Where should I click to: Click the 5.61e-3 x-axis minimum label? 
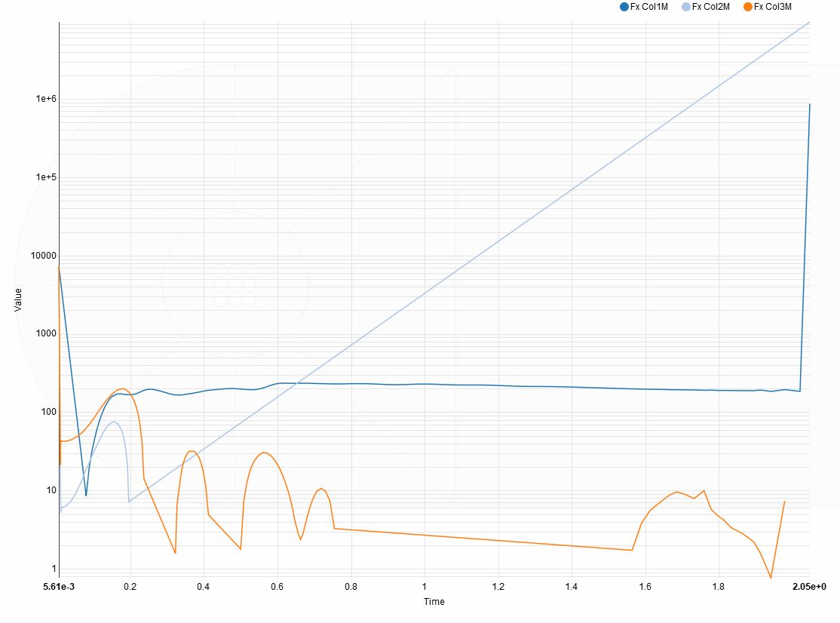pos(59,587)
